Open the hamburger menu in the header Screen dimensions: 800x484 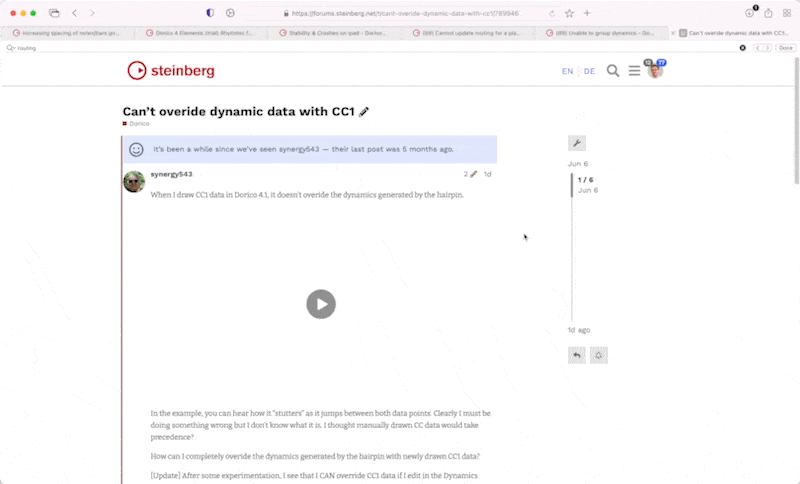[634, 71]
